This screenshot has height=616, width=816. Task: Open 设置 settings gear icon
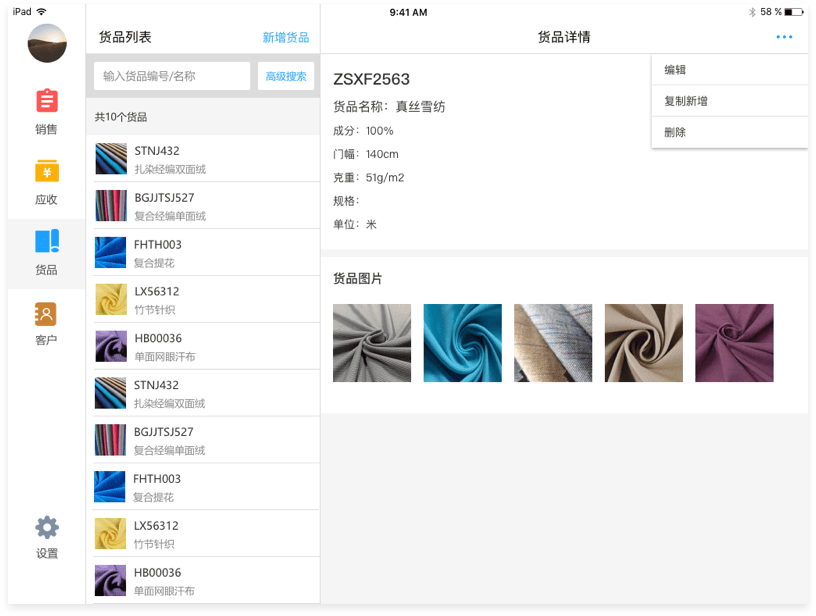[x=46, y=527]
